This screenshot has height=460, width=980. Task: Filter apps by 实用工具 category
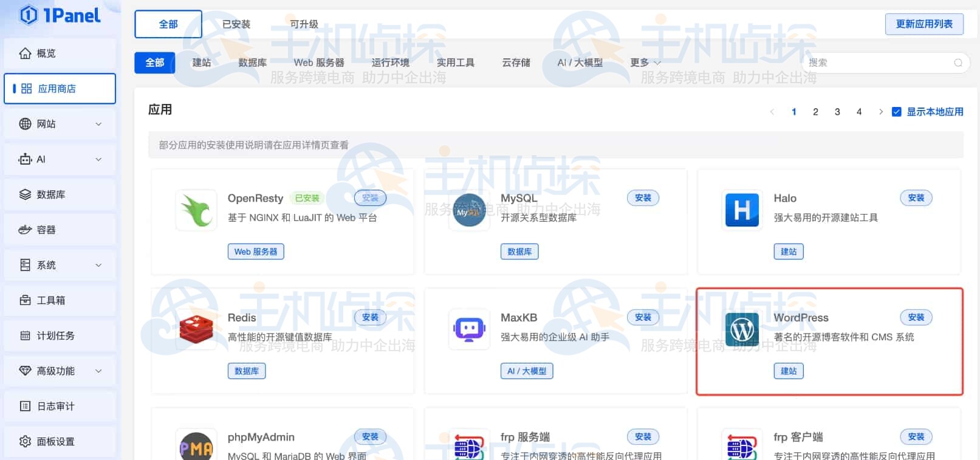(456, 63)
